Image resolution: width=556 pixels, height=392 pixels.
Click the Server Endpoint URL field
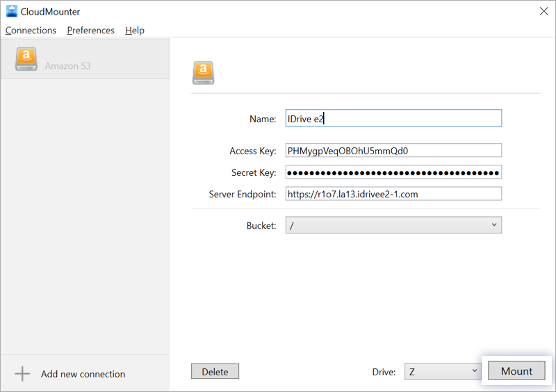coord(393,194)
